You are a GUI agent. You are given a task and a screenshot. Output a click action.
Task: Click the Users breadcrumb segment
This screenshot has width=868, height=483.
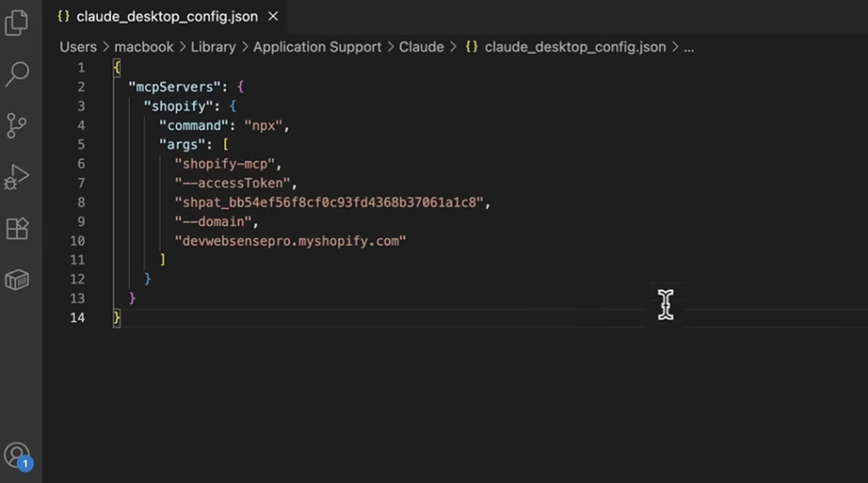[78, 47]
